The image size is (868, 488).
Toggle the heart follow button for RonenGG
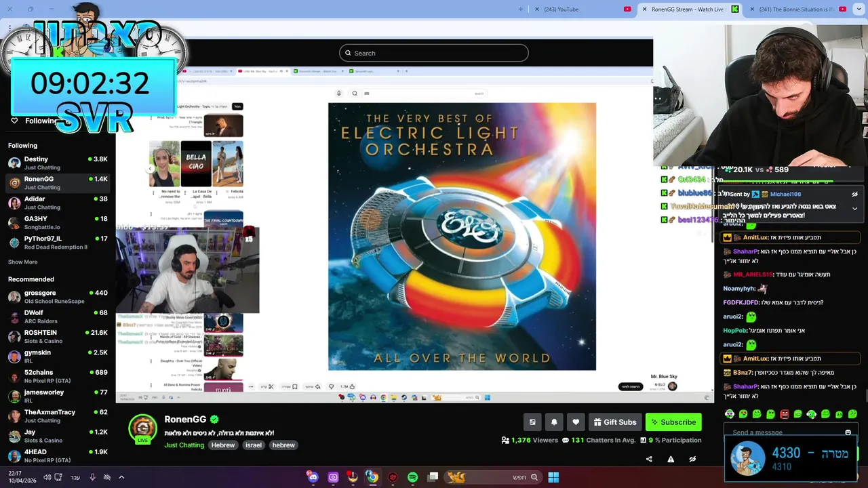coord(576,422)
